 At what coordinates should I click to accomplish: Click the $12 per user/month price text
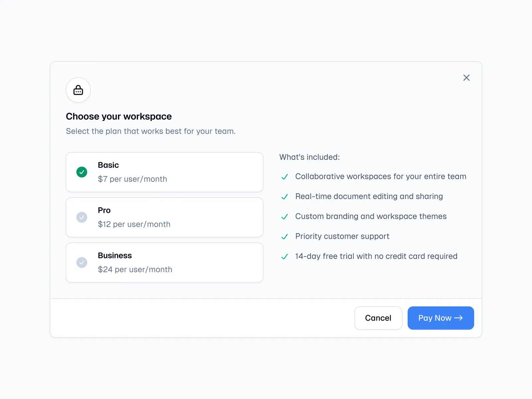point(134,224)
